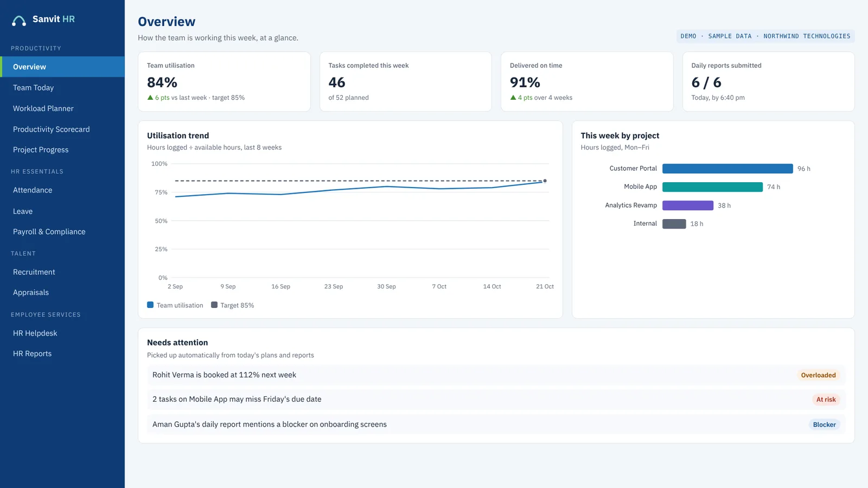
Task: Click green up arrow beside 4 pts
Action: 513,98
